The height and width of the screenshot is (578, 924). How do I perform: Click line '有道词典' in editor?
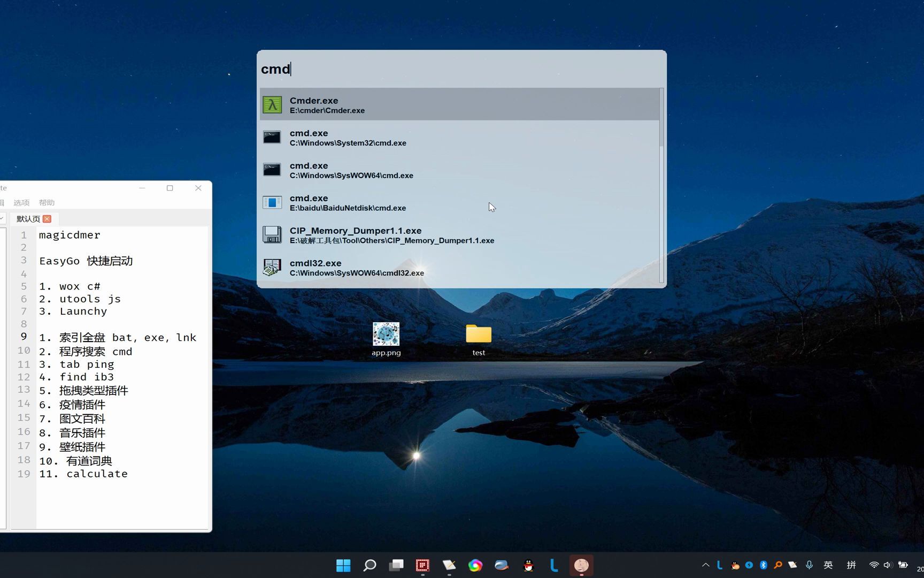coord(76,460)
